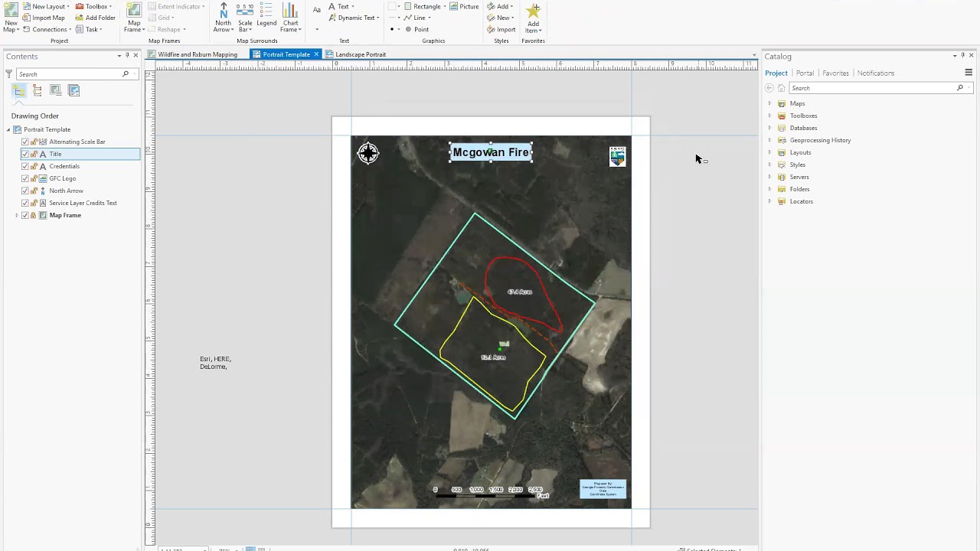
Task: Select Credentials in Contents list
Action: [64, 166]
